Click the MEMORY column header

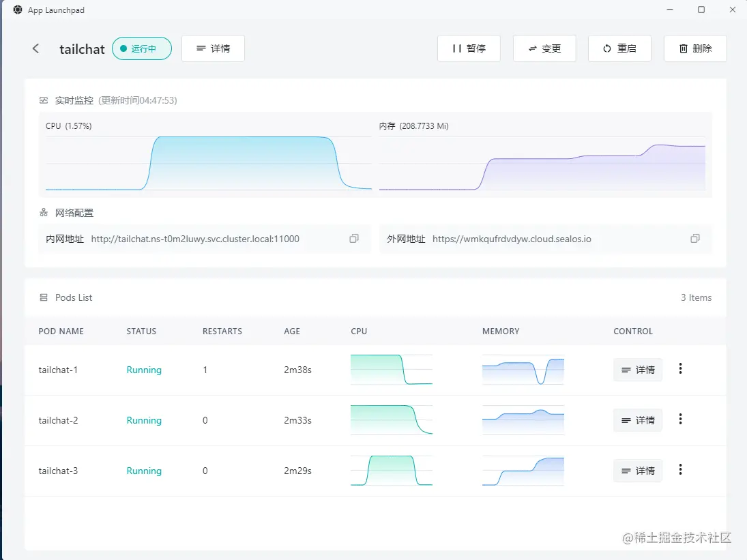[501, 331]
